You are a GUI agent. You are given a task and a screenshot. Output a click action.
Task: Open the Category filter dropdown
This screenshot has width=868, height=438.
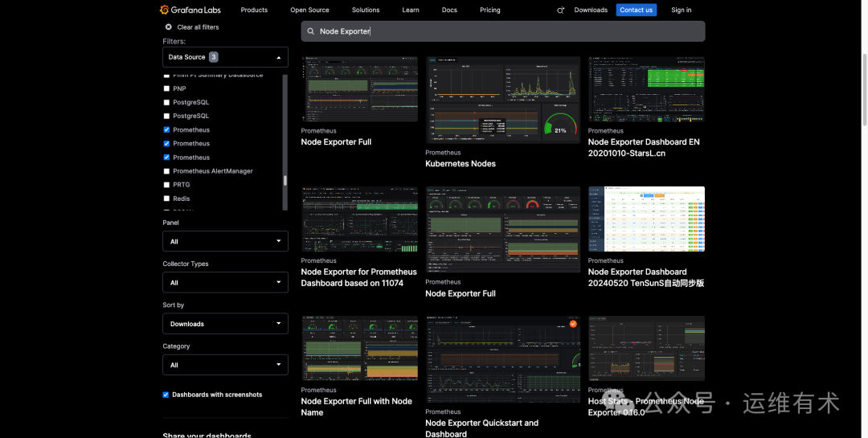pyautogui.click(x=225, y=365)
